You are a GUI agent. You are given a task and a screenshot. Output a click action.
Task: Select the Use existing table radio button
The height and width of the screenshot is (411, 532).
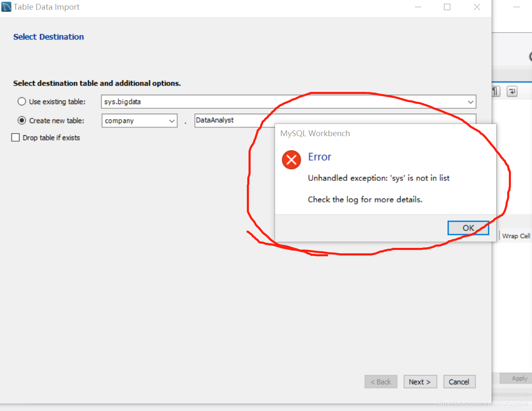[22, 102]
